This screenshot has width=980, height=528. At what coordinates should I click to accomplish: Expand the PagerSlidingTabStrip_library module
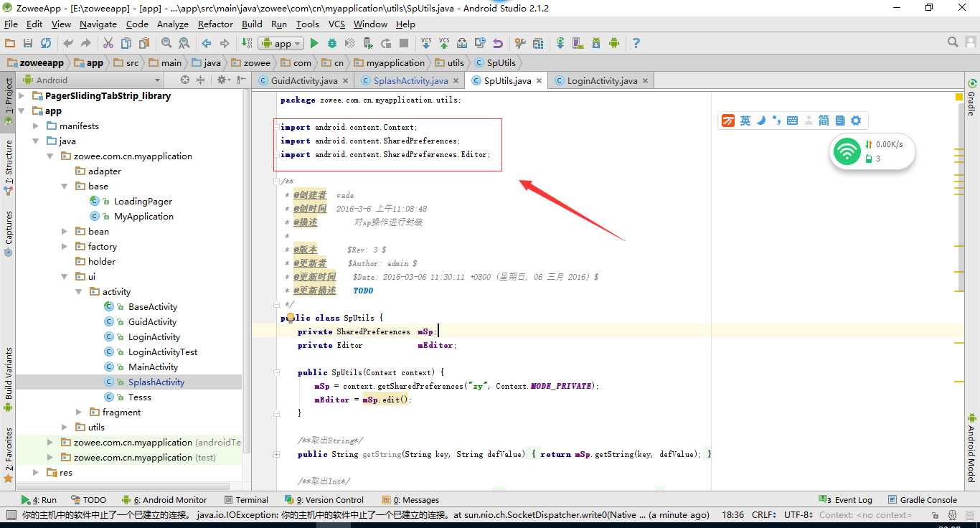pyautogui.click(x=21, y=95)
